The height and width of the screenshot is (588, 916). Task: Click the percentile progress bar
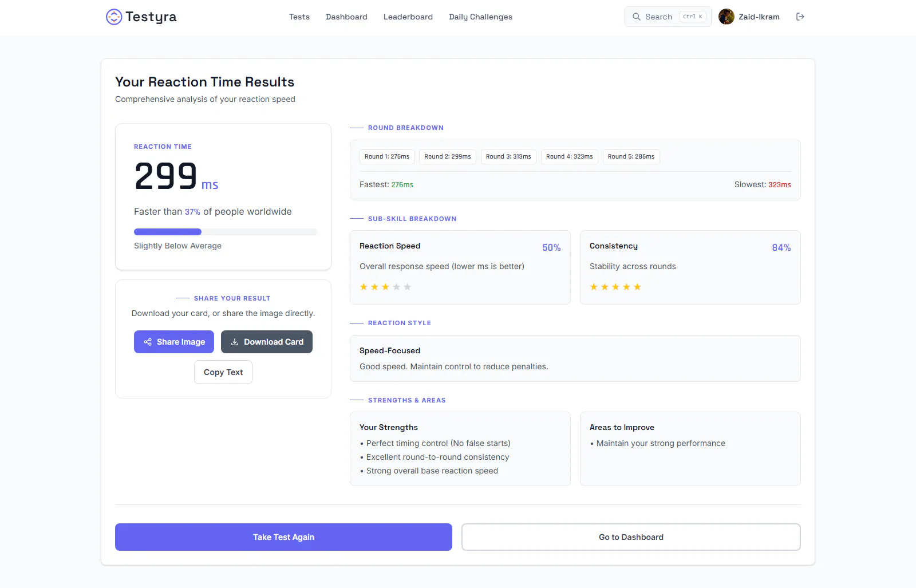point(226,232)
